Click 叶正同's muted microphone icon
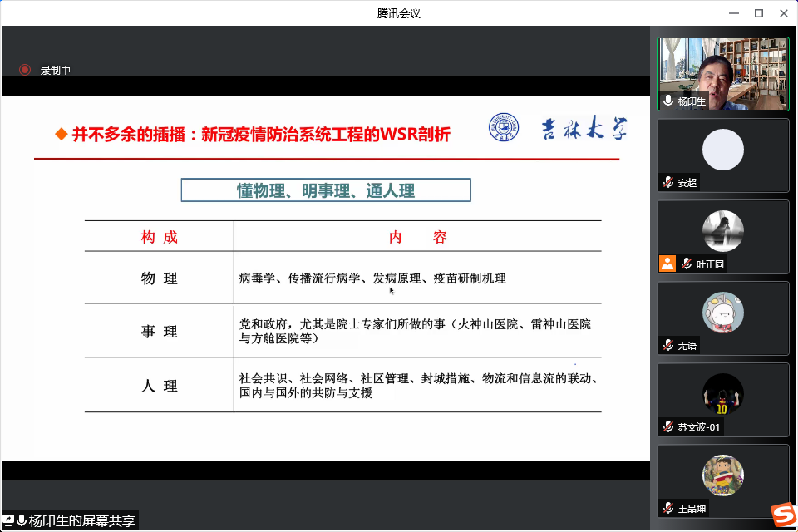 click(687, 264)
